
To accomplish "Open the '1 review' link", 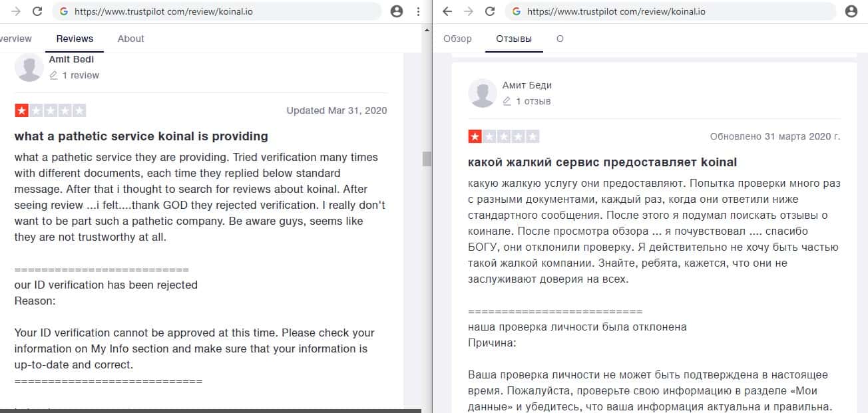I will click(80, 75).
